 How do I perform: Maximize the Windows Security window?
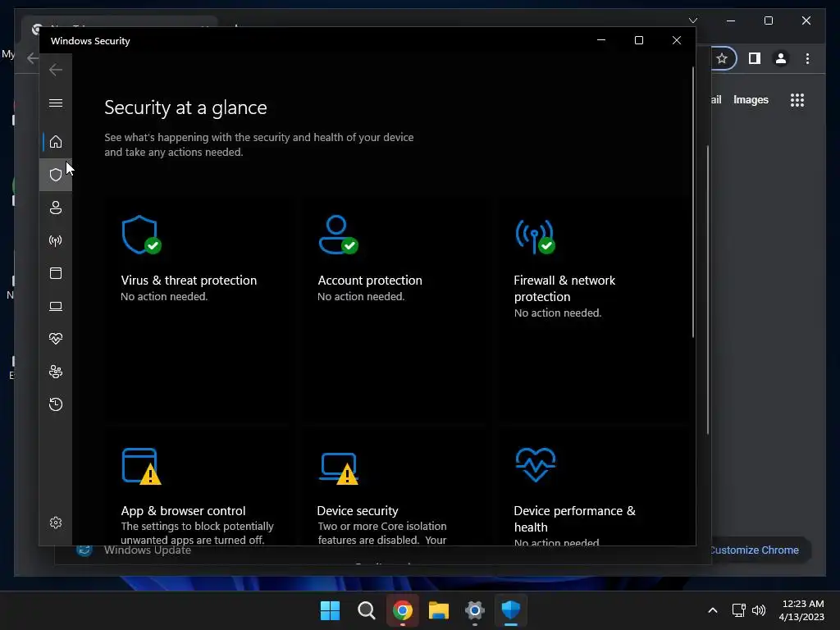(x=638, y=40)
